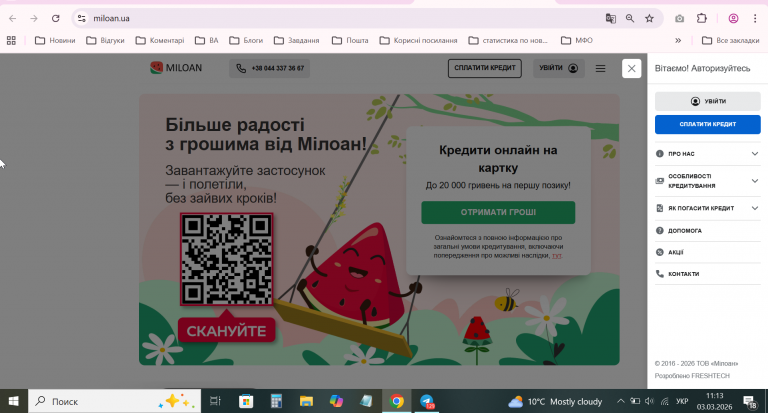
Task: Open the apps grid in bookmarks bar
Action: click(x=11, y=41)
